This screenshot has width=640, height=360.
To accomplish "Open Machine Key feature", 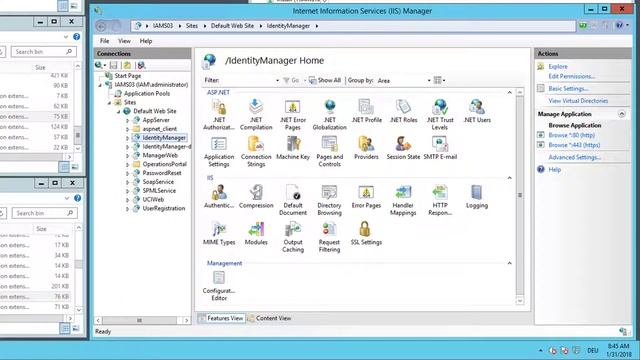I will [x=293, y=148].
